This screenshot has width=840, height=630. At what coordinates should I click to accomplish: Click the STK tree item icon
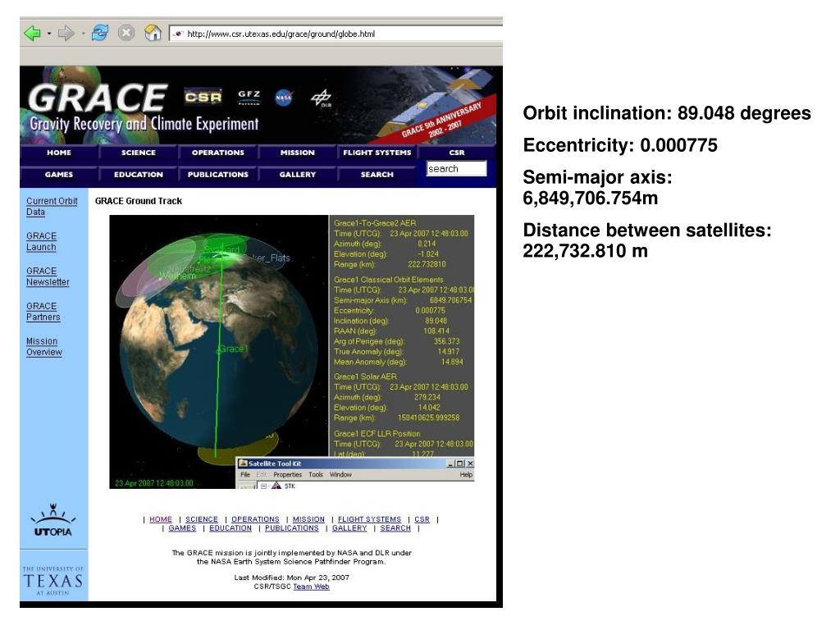[x=276, y=486]
